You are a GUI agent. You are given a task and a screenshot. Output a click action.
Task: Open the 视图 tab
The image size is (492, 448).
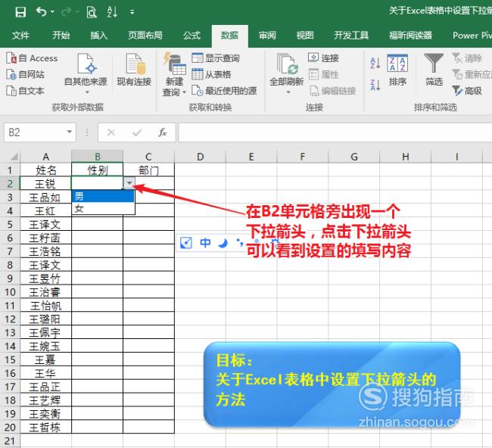305,36
